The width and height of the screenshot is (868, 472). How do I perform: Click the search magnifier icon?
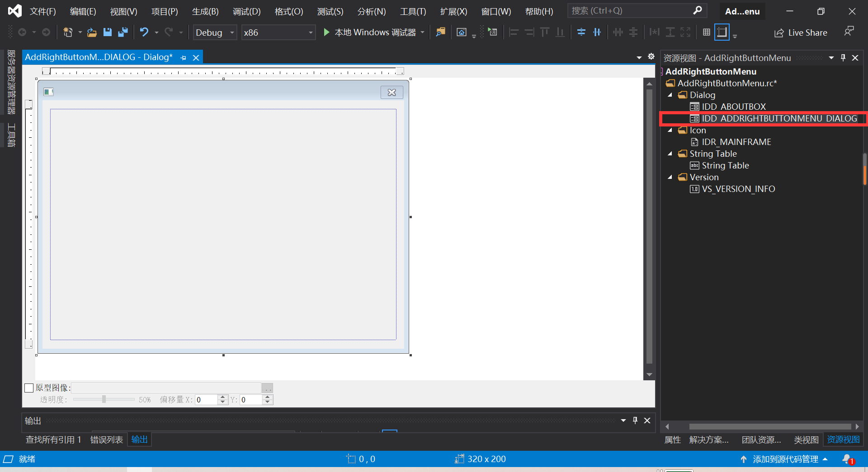[x=698, y=10]
